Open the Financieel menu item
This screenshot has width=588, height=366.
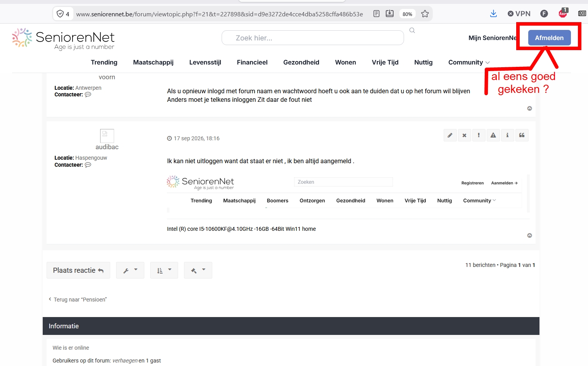tap(252, 62)
